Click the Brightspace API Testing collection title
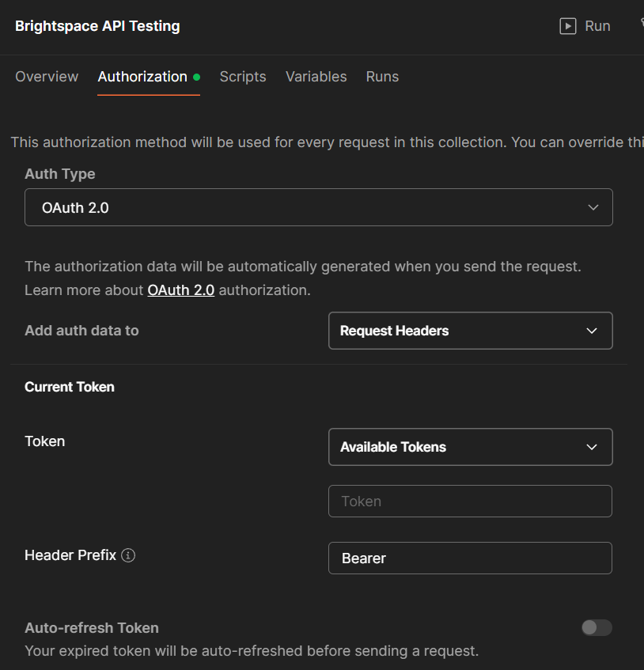 coord(97,26)
